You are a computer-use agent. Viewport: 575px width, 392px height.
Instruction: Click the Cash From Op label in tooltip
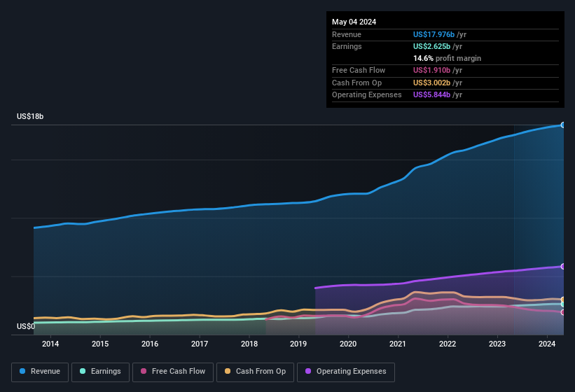356,83
